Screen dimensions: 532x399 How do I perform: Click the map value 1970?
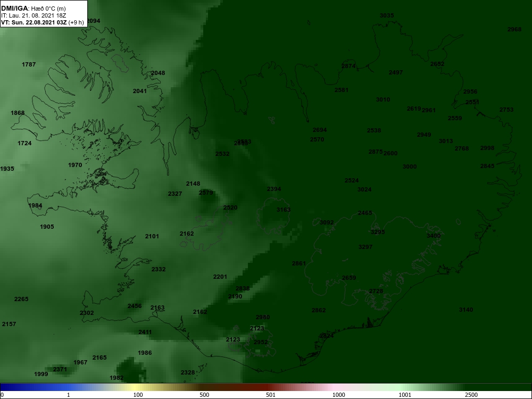click(75, 165)
